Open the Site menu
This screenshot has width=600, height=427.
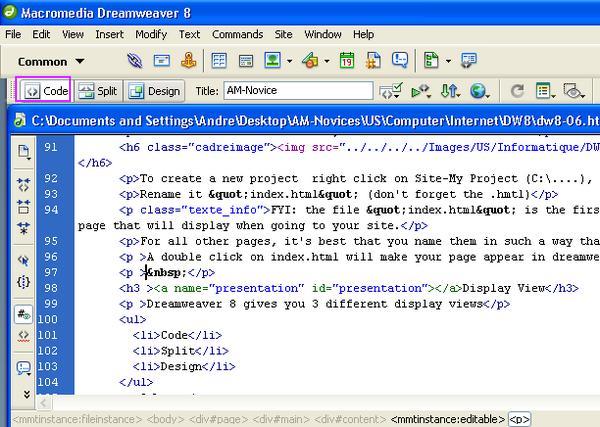[x=284, y=34]
